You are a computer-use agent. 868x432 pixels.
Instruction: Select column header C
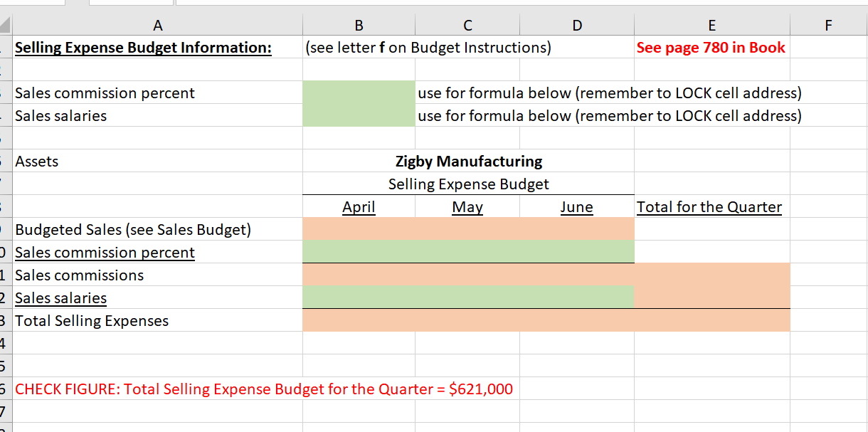[467, 25]
